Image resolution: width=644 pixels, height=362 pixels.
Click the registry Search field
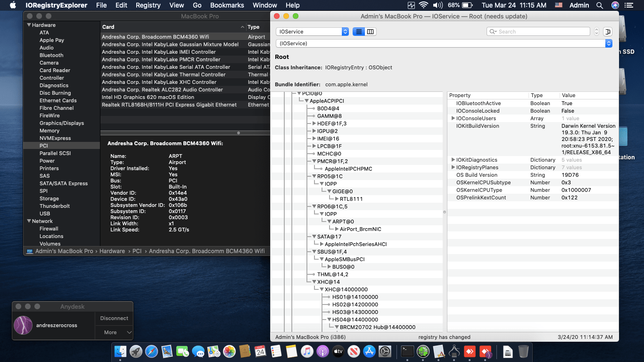click(x=538, y=32)
